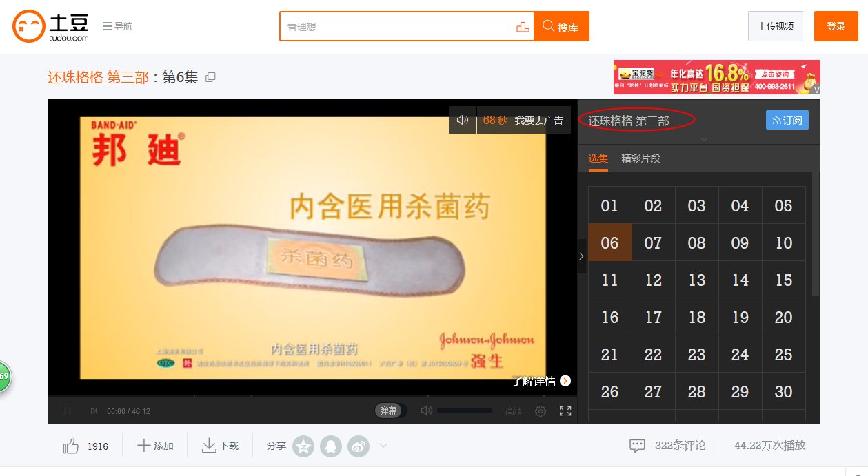Toggle 弹幕 bullet comments off
The image size is (868, 476).
click(390, 408)
